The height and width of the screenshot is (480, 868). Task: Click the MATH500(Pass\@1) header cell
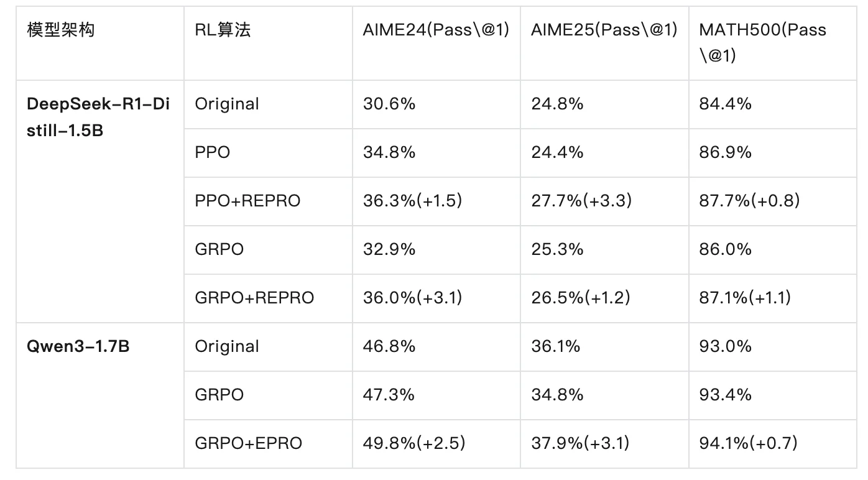762,42
